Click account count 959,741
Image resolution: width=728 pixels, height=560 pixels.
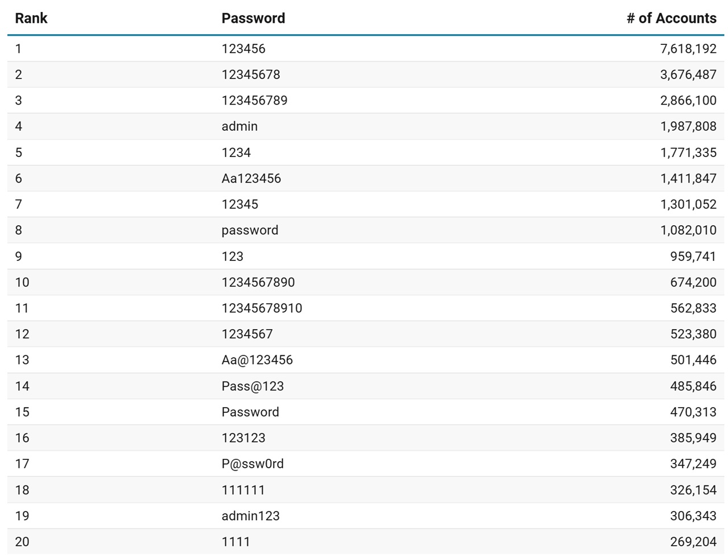coord(693,256)
